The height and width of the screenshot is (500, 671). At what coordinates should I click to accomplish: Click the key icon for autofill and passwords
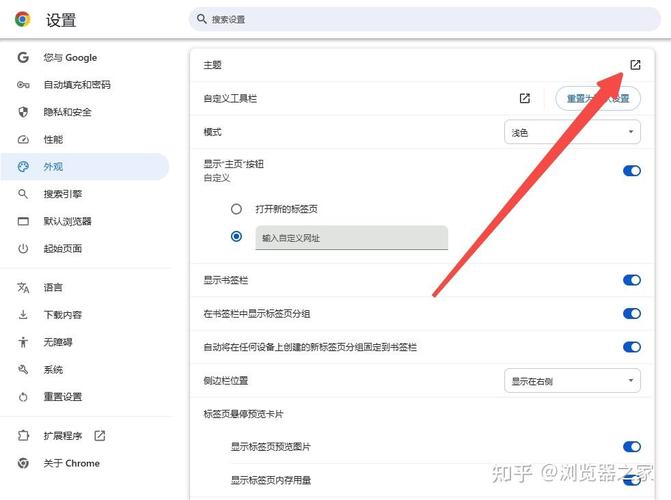click(23, 85)
